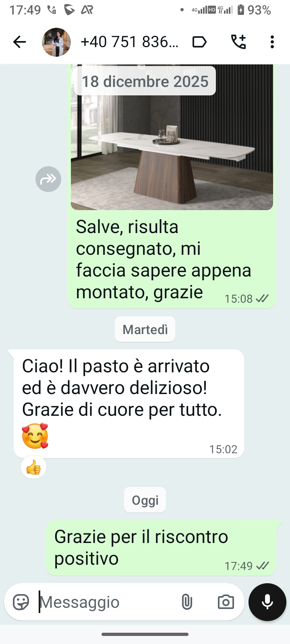The width and height of the screenshot is (290, 644).
Task: Tap the back arrow in header
Action: [19, 42]
